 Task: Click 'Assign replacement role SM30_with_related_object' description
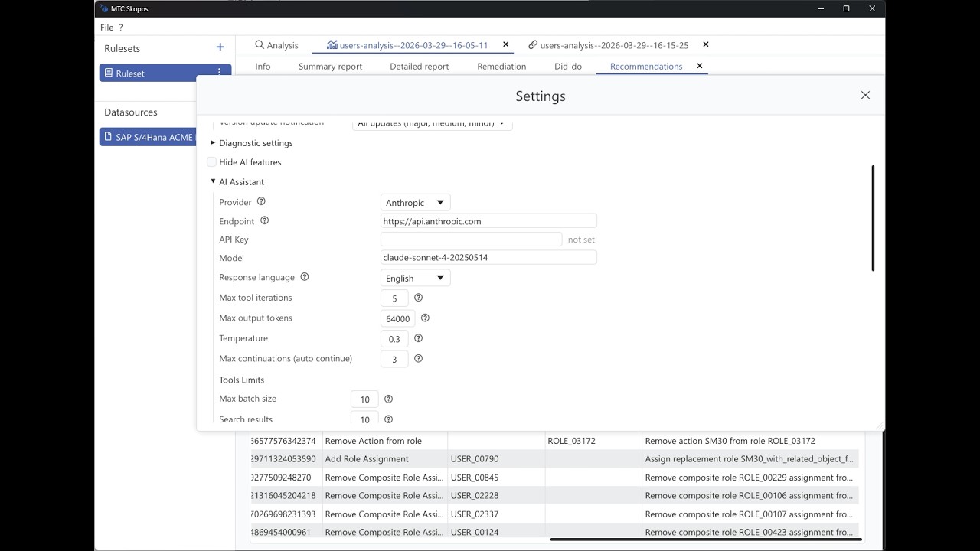(x=749, y=459)
